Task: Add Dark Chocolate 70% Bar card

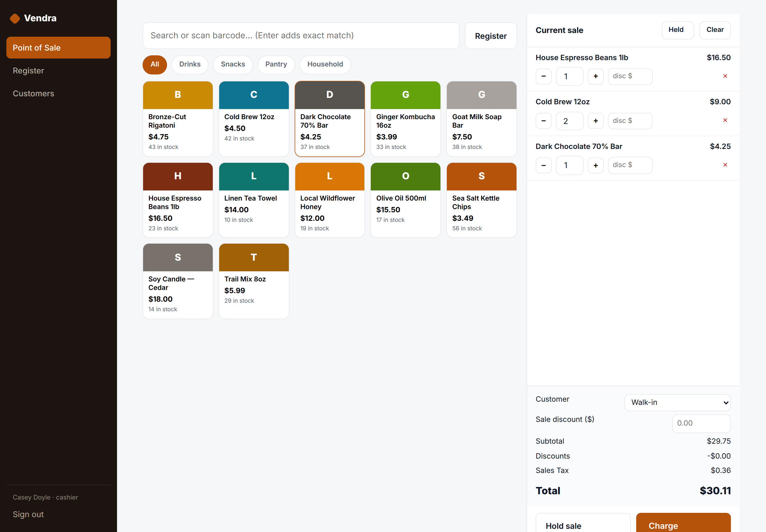Action: [330, 119]
